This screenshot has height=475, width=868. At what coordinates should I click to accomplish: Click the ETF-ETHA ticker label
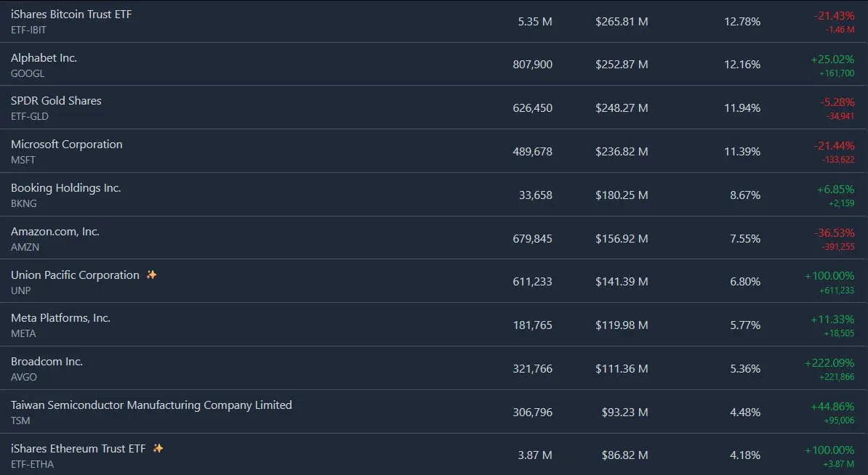32,464
